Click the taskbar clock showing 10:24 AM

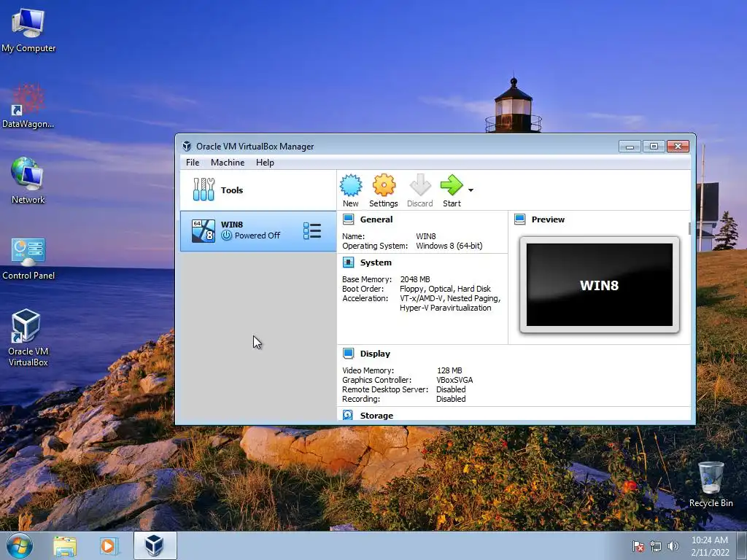(710, 546)
